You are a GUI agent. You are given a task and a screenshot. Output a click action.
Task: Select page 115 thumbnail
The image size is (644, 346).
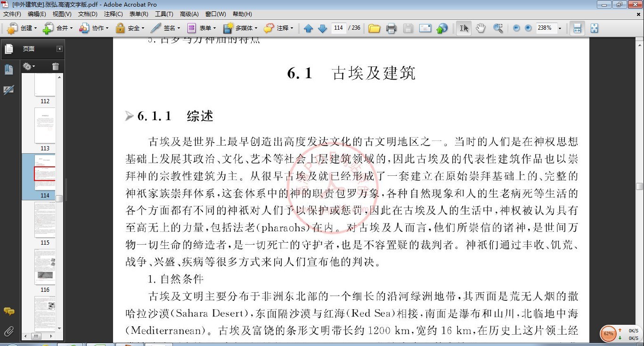[45, 220]
